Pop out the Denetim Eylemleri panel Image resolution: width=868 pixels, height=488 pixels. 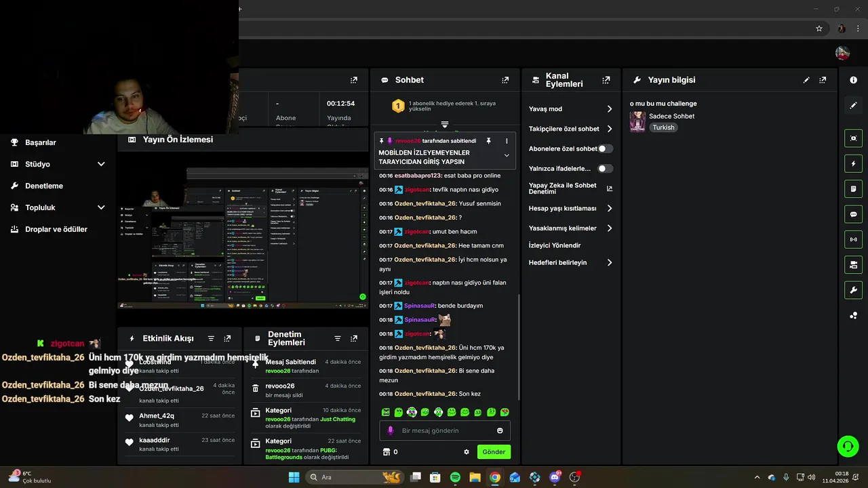tap(354, 338)
